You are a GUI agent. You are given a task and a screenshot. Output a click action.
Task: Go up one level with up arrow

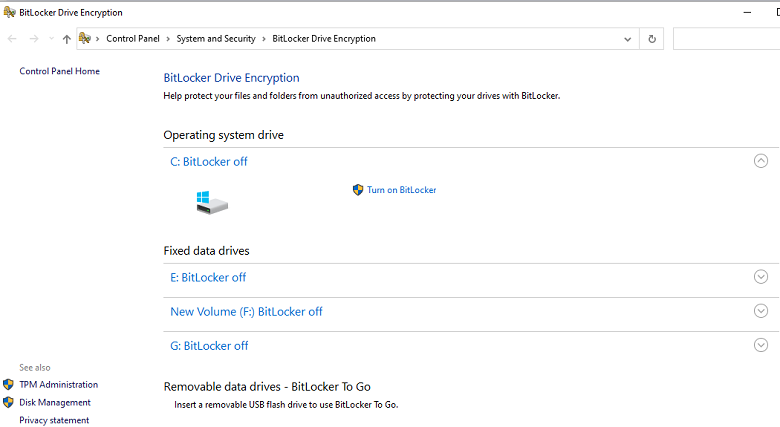(x=67, y=39)
